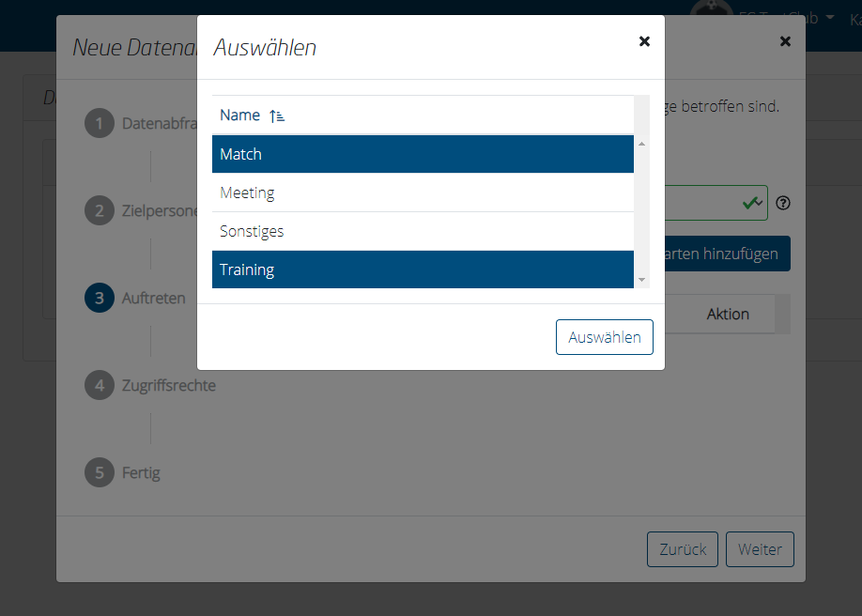Deselect the Training list row
Image resolution: width=862 pixels, height=616 pixels.
(423, 269)
